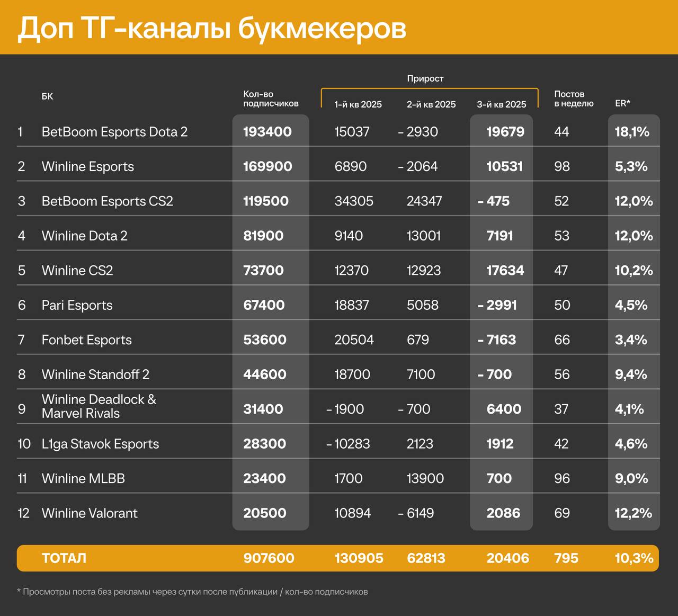Click the Fonbet Esports row label

(x=86, y=340)
